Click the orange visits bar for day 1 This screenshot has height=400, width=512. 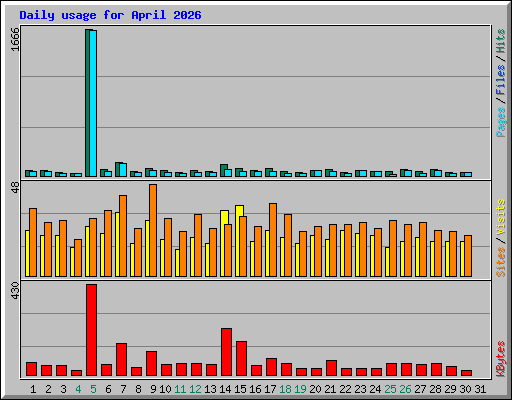33,242
